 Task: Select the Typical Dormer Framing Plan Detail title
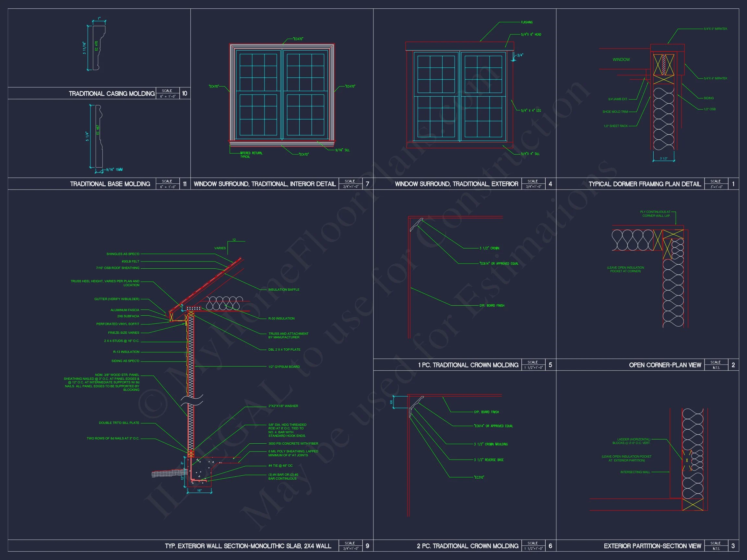click(x=645, y=184)
